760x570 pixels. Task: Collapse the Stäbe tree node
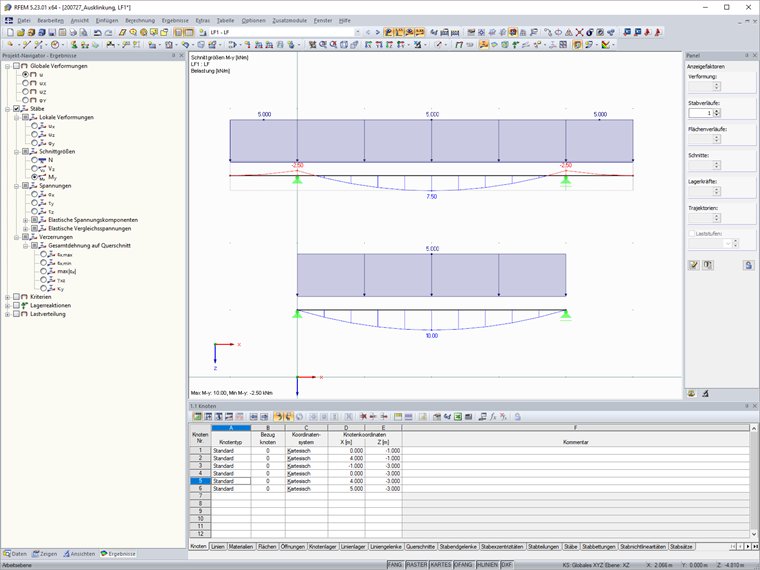pos(7,109)
